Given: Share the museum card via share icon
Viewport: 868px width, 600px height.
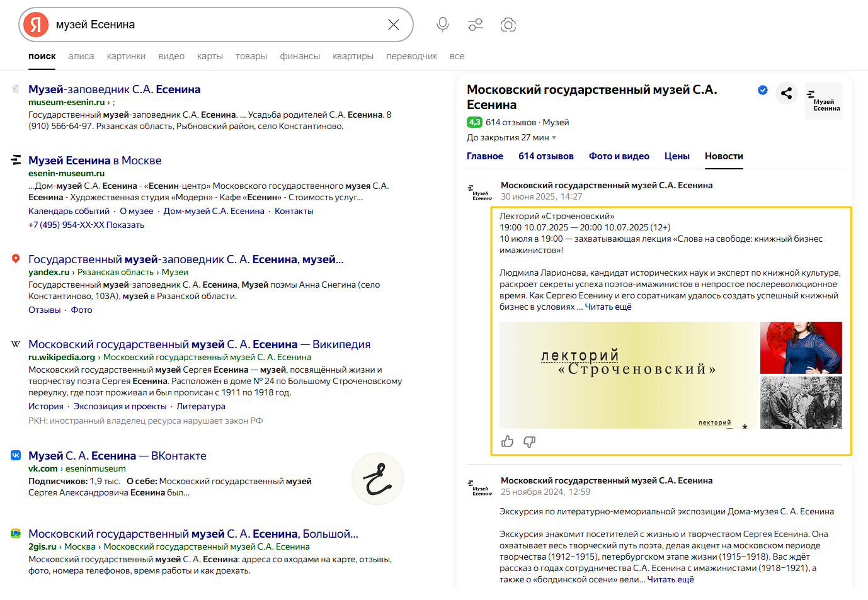Looking at the screenshot, I should (786, 93).
